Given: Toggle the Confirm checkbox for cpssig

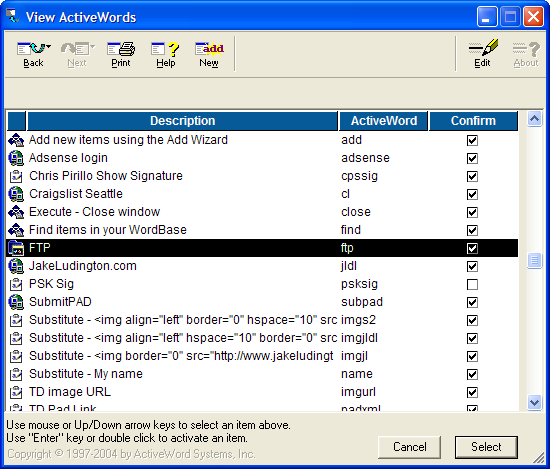Looking at the screenshot, I should click(x=472, y=176).
